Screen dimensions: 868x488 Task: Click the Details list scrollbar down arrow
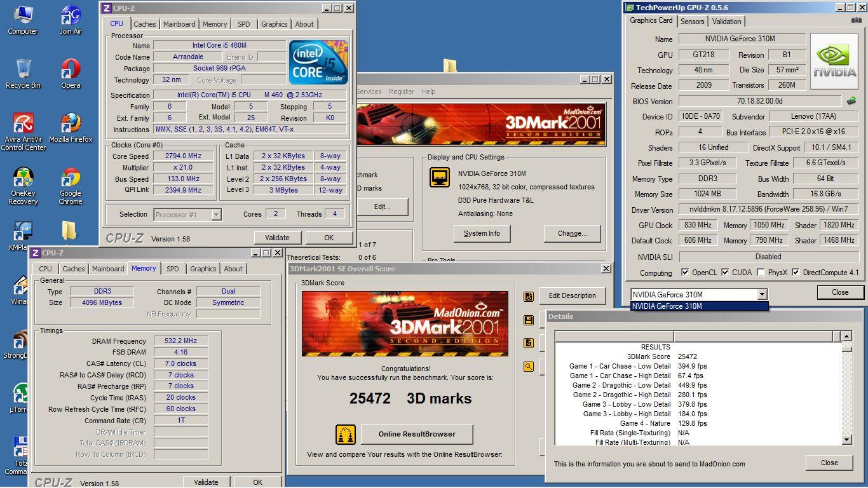click(x=846, y=439)
